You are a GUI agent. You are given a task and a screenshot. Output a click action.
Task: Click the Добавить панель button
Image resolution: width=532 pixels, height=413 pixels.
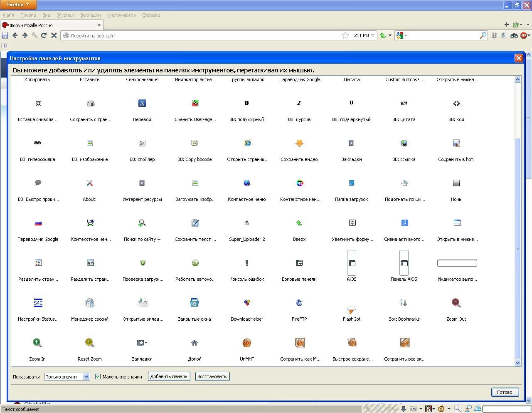(169, 376)
